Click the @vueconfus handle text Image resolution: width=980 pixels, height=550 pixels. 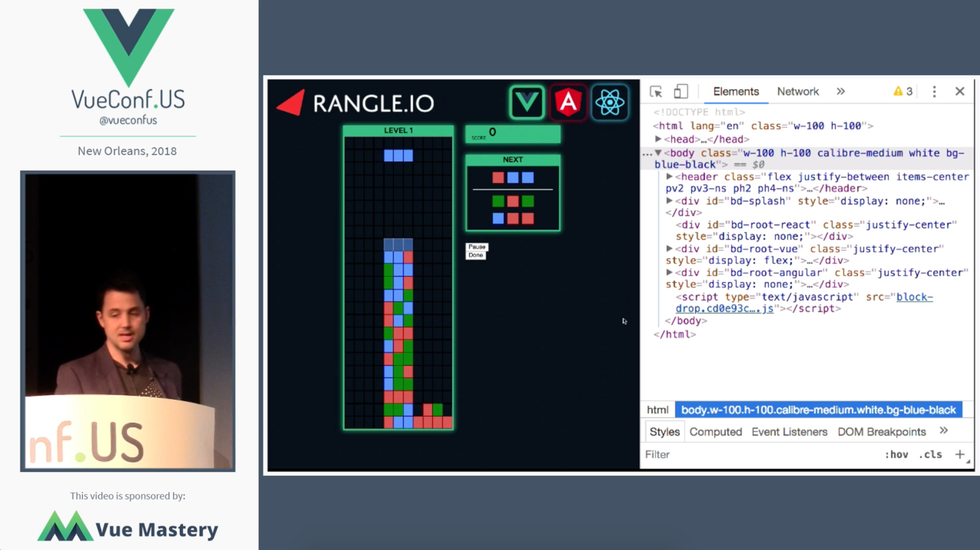128,120
